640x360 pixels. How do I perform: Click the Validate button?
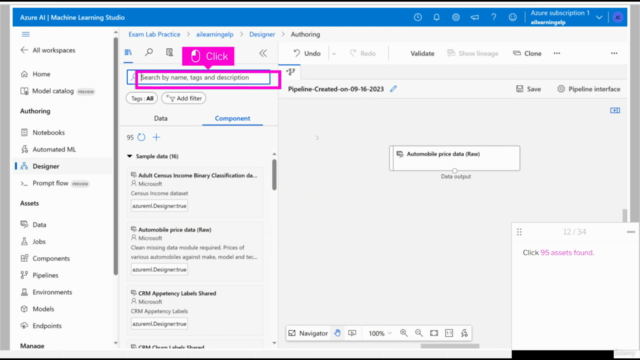coord(422,53)
